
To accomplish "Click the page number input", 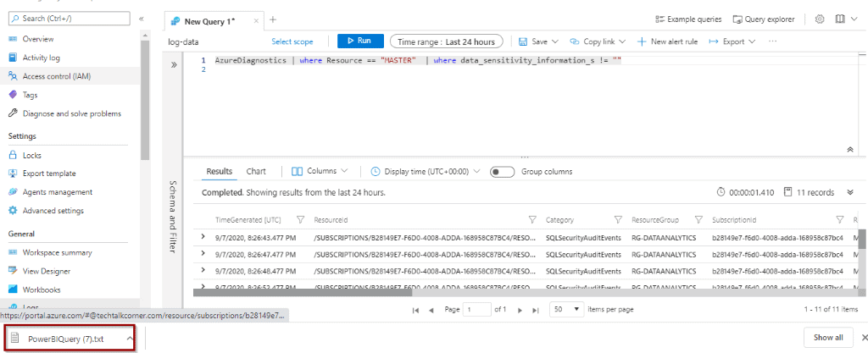I will click(x=477, y=309).
